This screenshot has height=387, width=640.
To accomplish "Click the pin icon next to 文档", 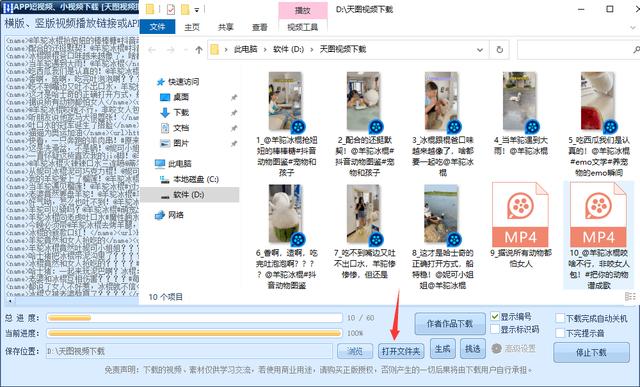I will pos(234,128).
